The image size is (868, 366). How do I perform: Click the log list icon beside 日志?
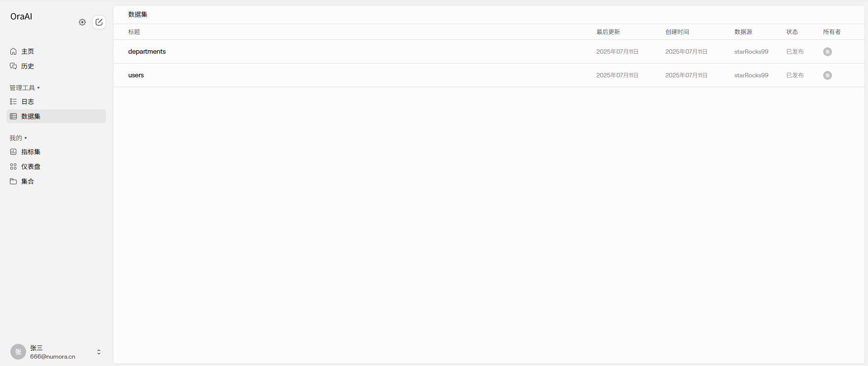click(13, 101)
